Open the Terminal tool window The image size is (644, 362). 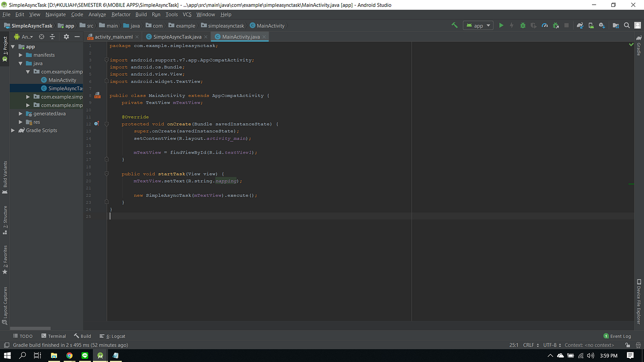tap(54, 336)
